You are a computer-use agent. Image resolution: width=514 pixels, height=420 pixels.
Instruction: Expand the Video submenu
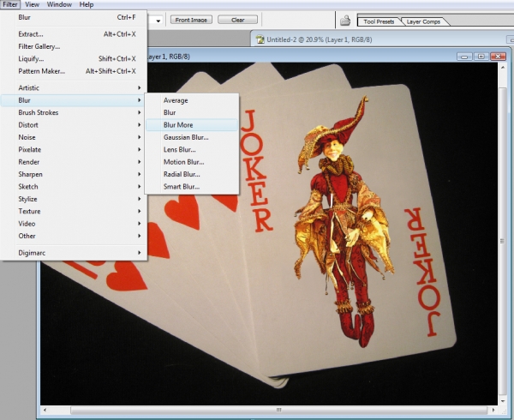tap(74, 224)
